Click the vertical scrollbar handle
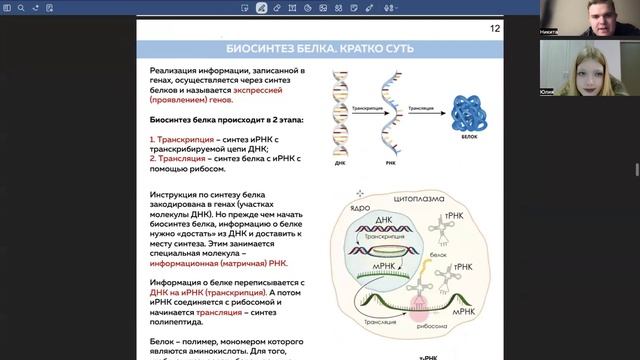640x360 pixels. click(x=637, y=169)
